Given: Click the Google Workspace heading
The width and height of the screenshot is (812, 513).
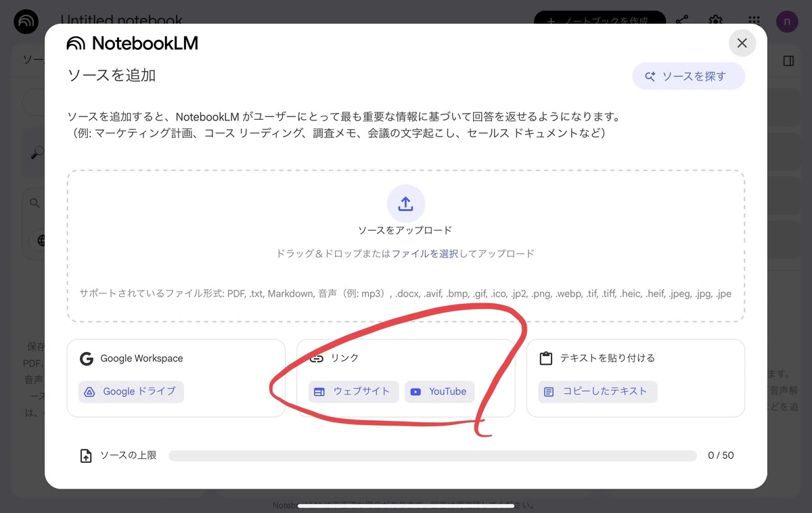Looking at the screenshot, I should point(141,359).
